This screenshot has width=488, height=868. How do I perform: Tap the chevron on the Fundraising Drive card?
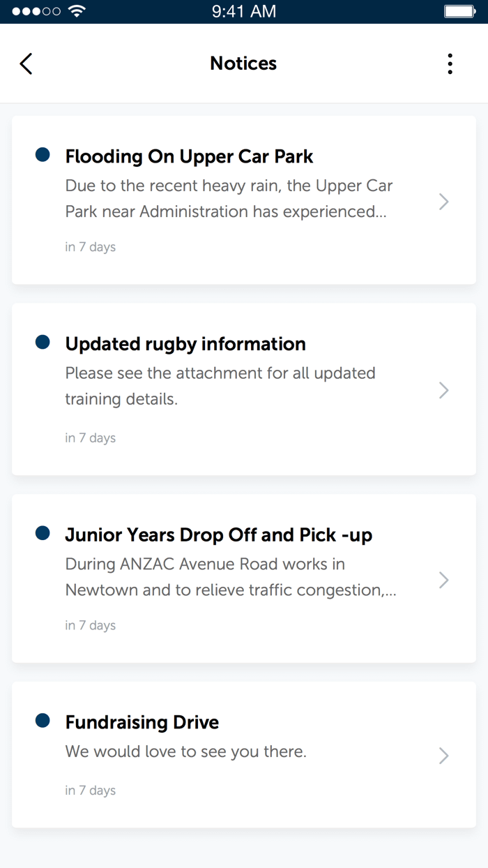[444, 756]
